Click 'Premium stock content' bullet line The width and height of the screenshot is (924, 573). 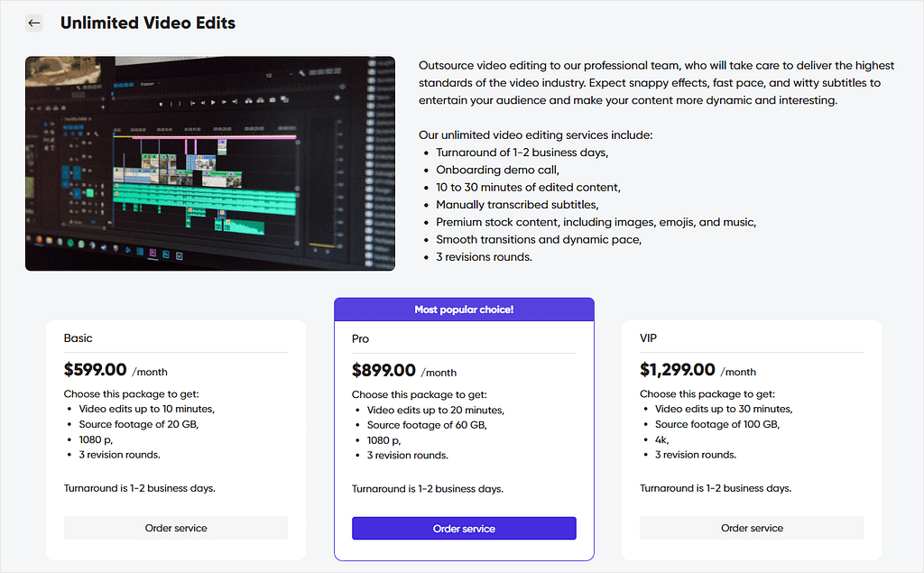click(596, 222)
